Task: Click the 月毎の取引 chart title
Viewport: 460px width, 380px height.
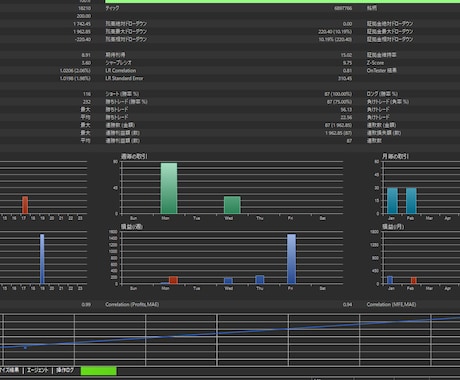Action: 395,156
